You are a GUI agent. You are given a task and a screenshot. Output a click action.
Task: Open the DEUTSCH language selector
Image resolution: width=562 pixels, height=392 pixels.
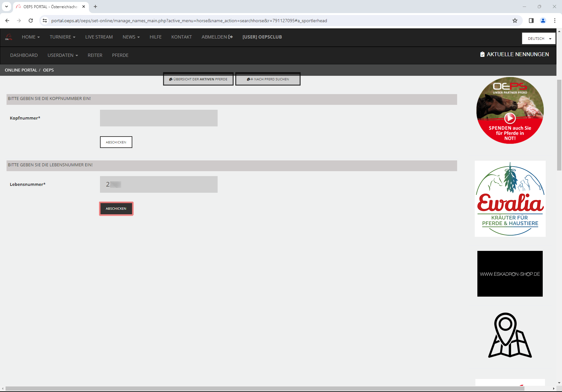click(538, 39)
